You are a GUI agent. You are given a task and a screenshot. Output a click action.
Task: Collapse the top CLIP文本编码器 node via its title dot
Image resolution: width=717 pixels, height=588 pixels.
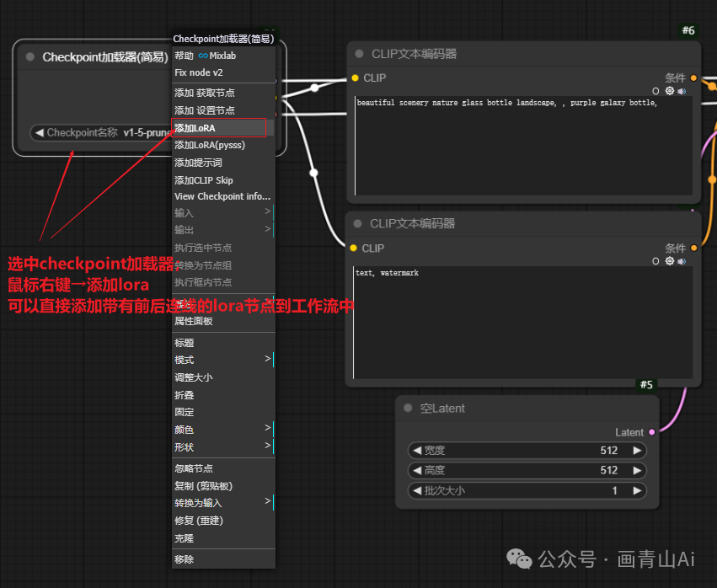point(360,54)
